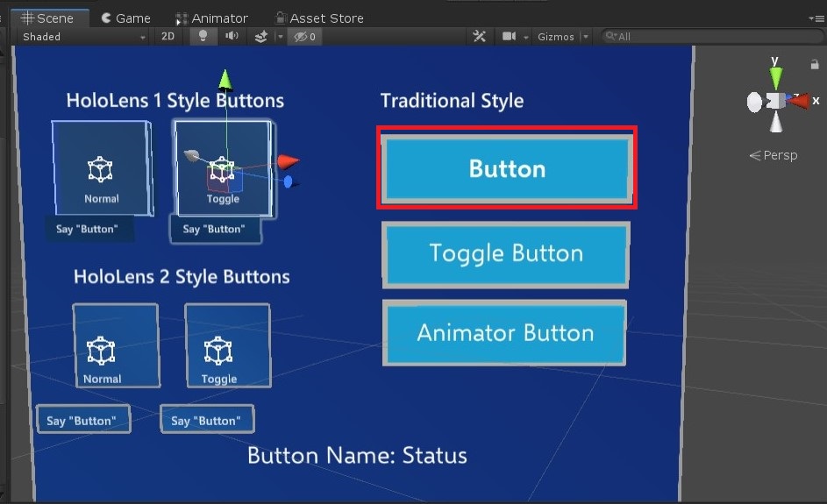Viewport: 827px width, 504px height.
Task: Open effects dropdown arrow next to effects icon
Action: 281,37
